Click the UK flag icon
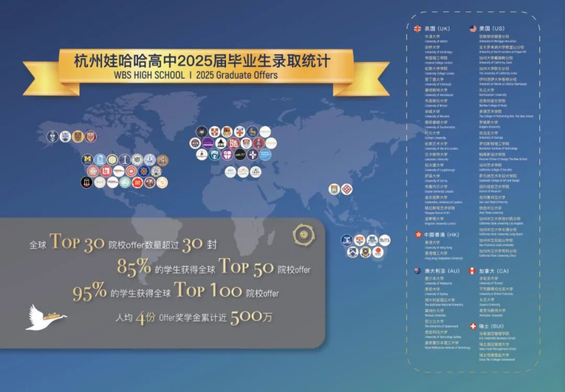Screen dimensions: 565x392 [417, 29]
